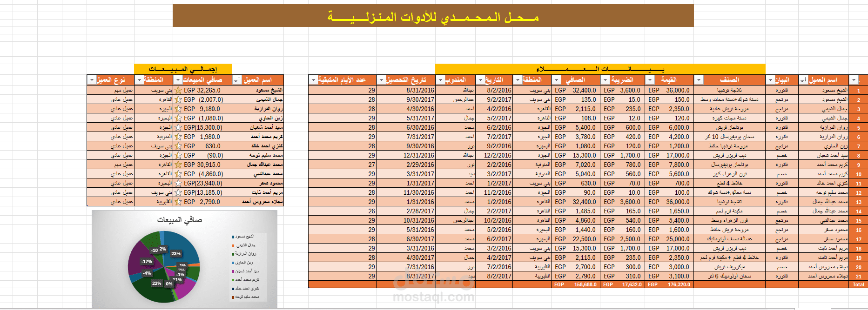Select the محل المحمدي للأدوات المنزلية title banner
The width and height of the screenshot is (868, 310).
(x=433, y=16)
